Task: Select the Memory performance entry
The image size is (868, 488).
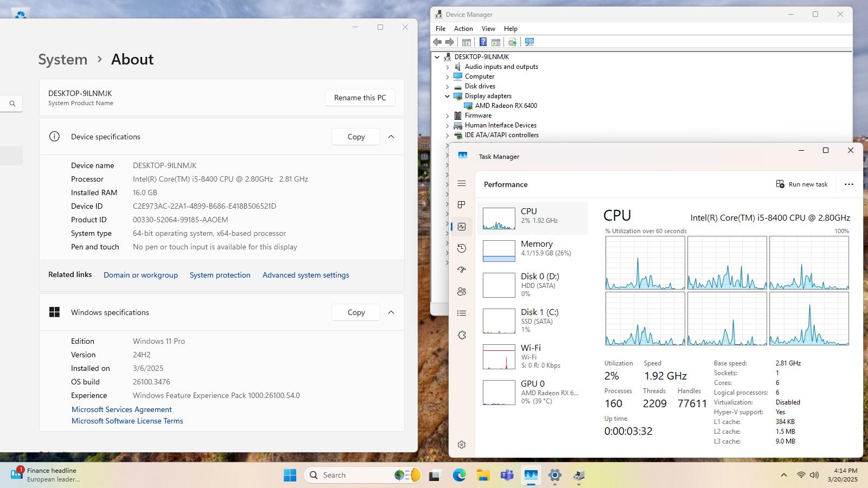Action: [x=533, y=251]
